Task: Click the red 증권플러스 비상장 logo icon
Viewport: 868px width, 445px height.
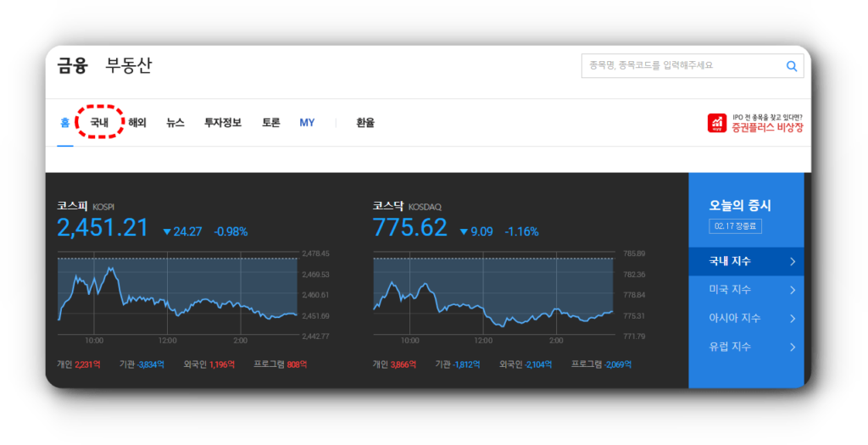Action: click(x=717, y=123)
